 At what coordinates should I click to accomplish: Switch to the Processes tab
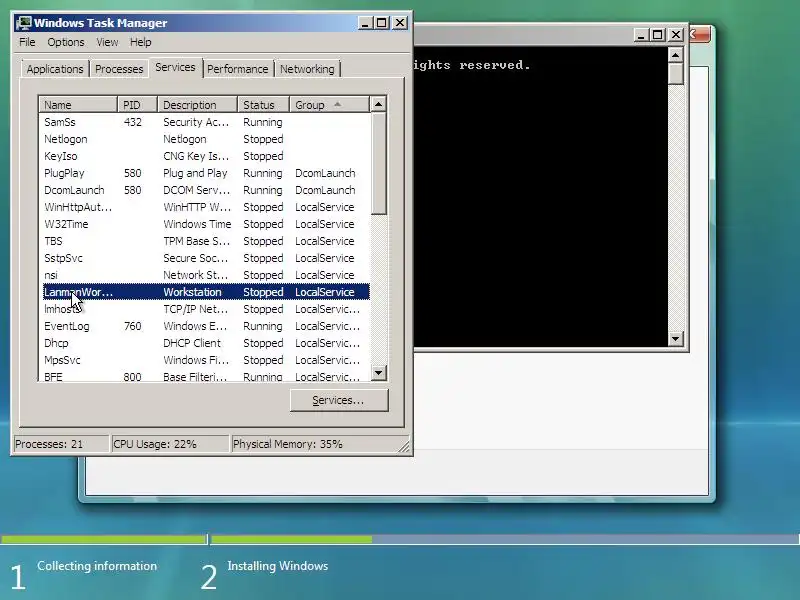[119, 69]
